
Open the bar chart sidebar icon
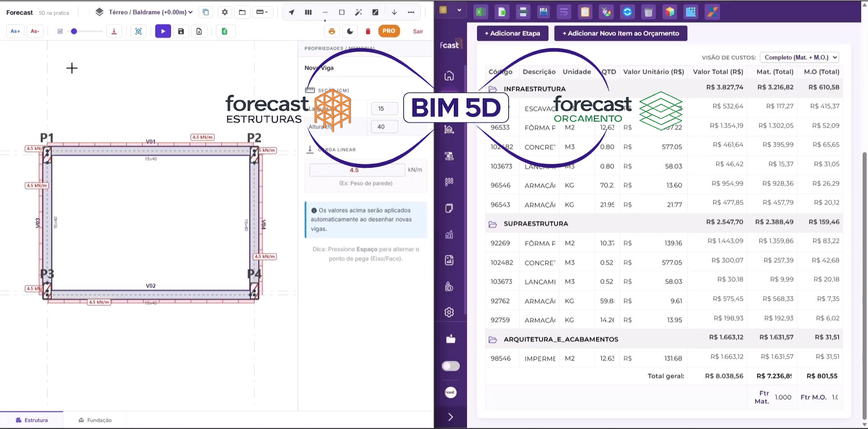click(x=449, y=234)
